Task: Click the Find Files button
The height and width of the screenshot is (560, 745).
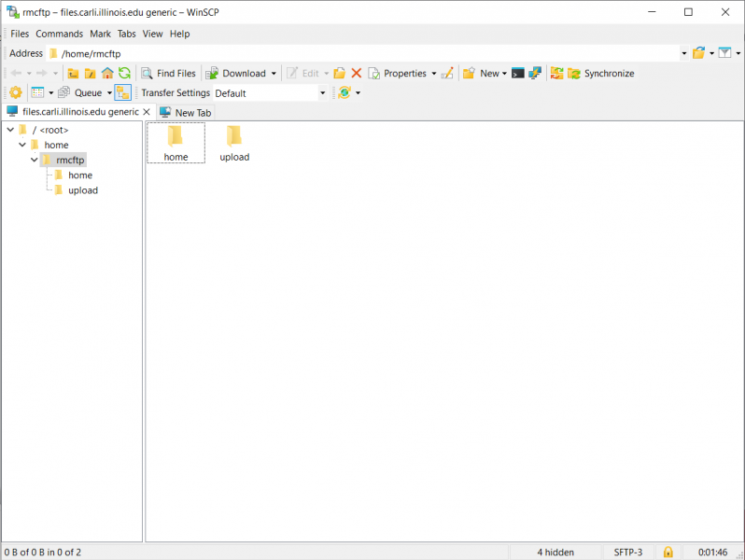Action: [168, 74]
